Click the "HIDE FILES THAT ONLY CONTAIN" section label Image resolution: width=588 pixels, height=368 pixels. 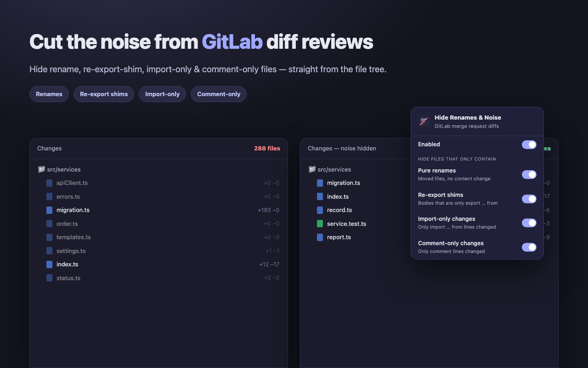click(x=457, y=159)
